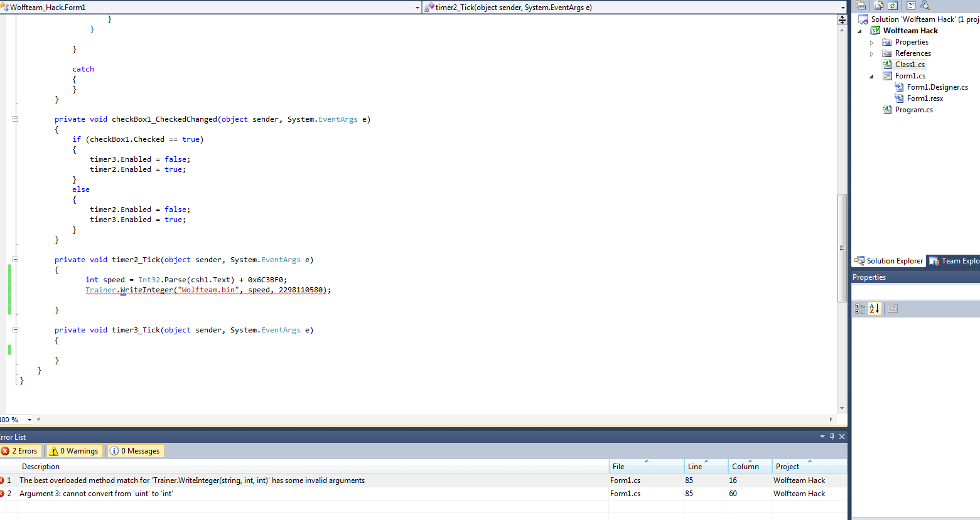Click View Code icon in Solution Explorer
This screenshot has width=980, height=520.
(x=911, y=5)
